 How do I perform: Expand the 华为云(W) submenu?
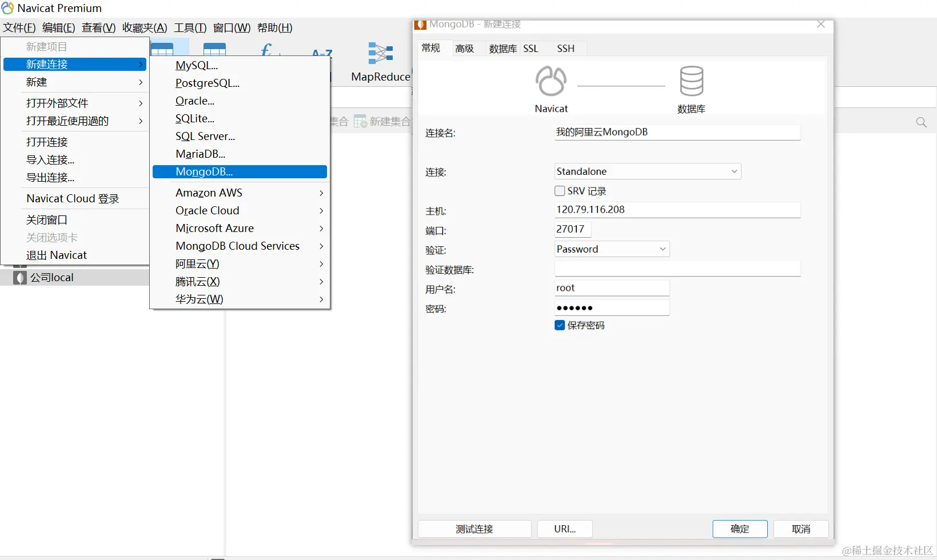click(x=240, y=299)
